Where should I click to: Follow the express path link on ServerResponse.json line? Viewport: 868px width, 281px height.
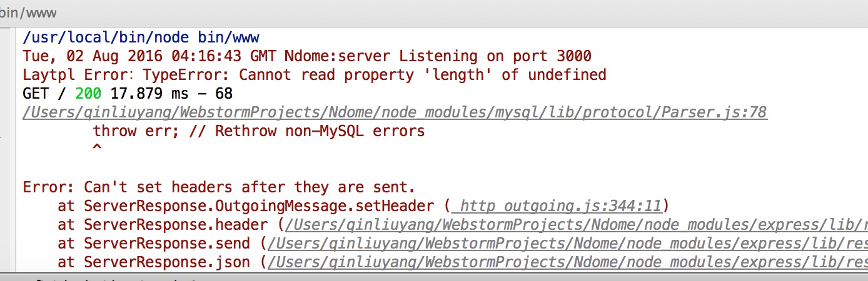point(568,262)
